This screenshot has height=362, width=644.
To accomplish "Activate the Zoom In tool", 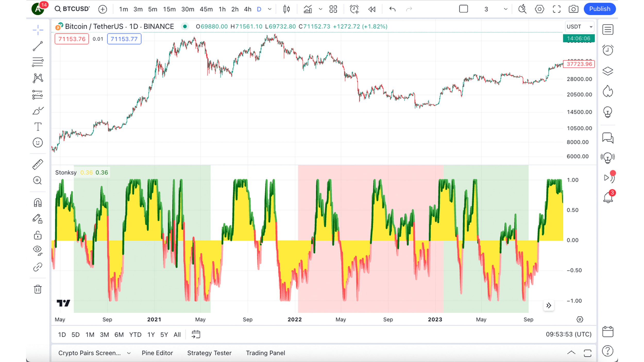I will [x=38, y=180].
